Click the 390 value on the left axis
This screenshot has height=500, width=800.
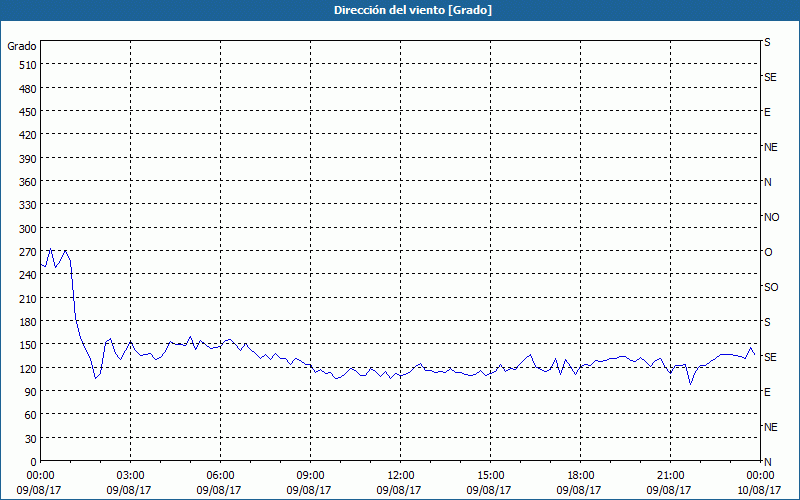[x=28, y=159]
